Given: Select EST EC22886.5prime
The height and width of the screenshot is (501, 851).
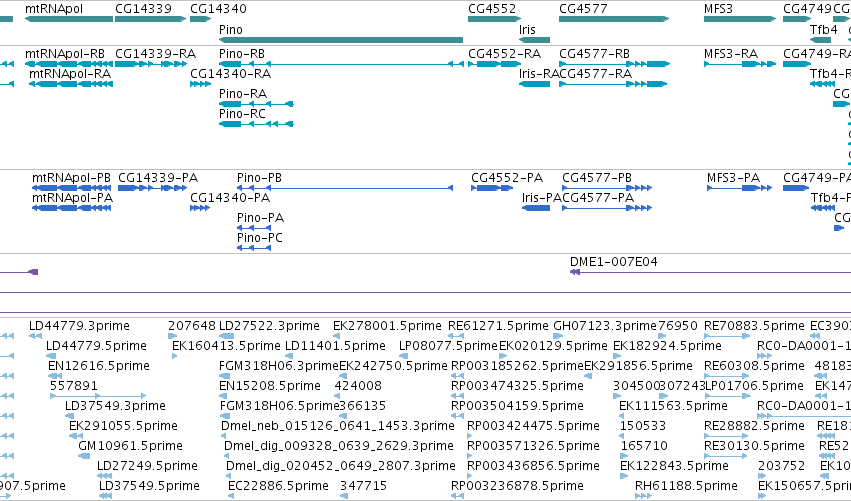Looking at the screenshot, I should tap(278, 486).
